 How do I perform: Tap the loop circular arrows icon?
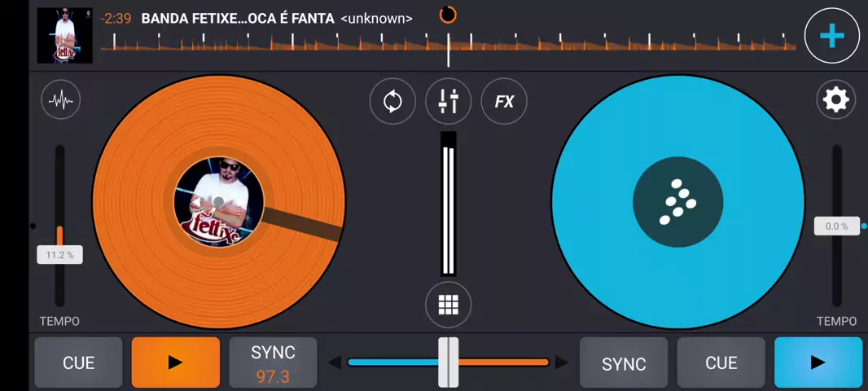(x=392, y=101)
